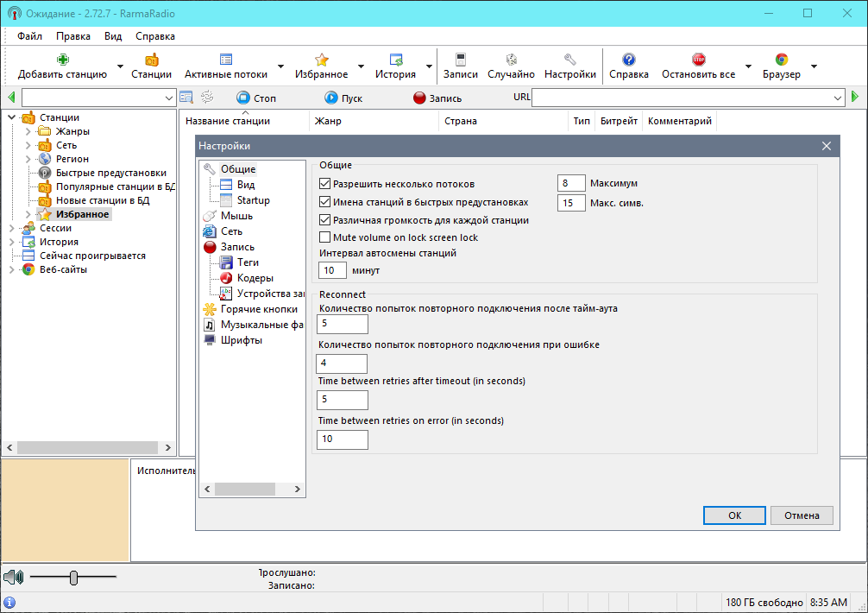Click the Stop (Стоп) playback button
The width and height of the screenshot is (868, 613).
point(255,98)
